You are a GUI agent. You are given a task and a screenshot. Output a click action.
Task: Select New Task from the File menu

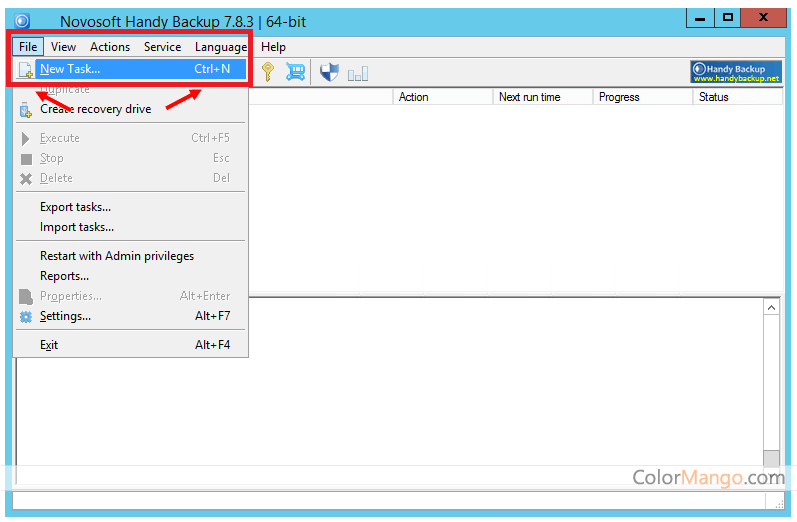70,69
